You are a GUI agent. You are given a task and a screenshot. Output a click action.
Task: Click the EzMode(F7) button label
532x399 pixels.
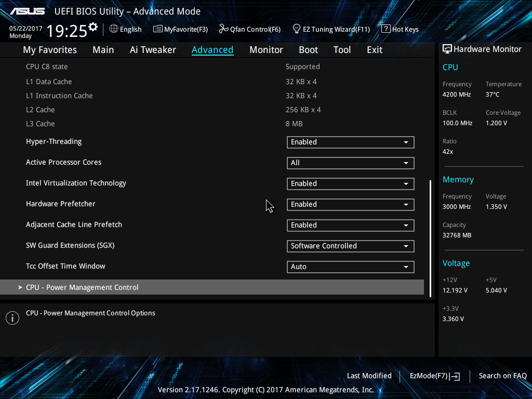pos(429,376)
